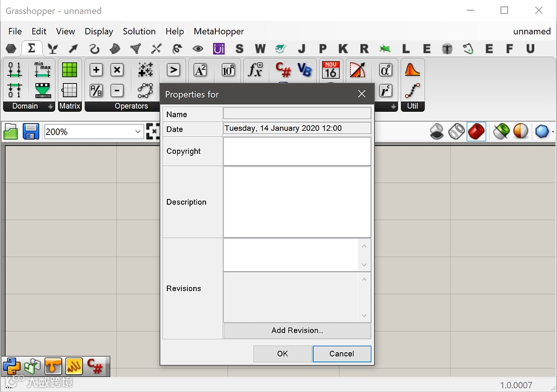557x392 pixels.
Task: Click the bottom C# shortcut icon
Action: tap(95, 366)
